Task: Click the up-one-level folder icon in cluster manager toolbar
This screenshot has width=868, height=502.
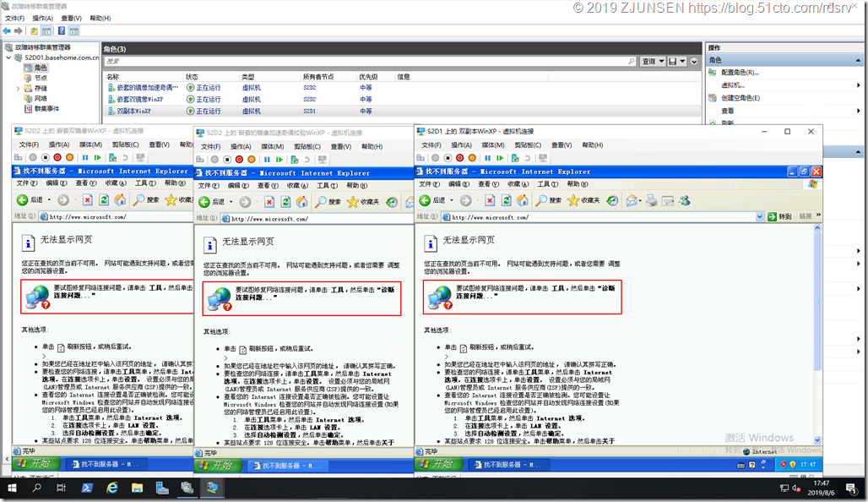Action: click(35, 31)
